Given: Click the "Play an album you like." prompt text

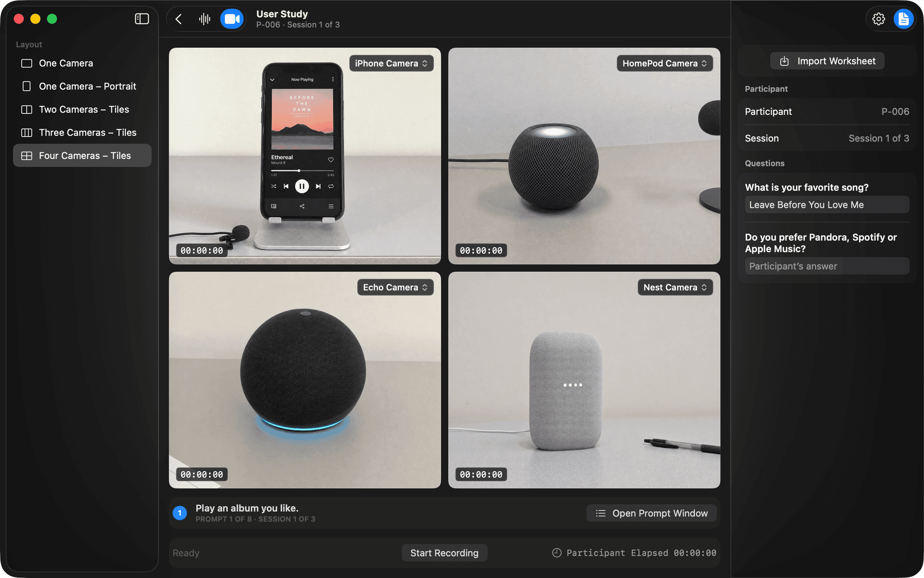Looking at the screenshot, I should coord(247,508).
